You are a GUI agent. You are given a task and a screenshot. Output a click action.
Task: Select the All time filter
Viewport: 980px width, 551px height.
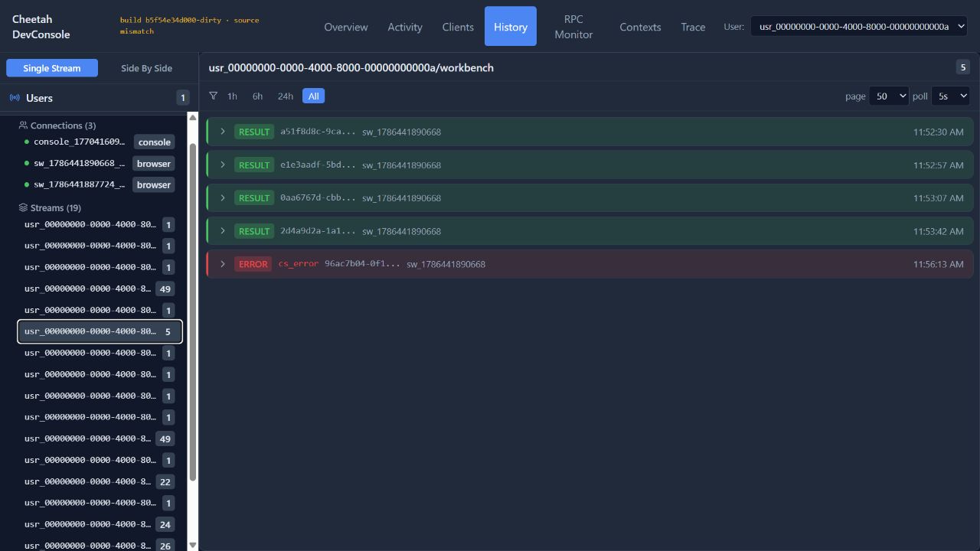313,96
